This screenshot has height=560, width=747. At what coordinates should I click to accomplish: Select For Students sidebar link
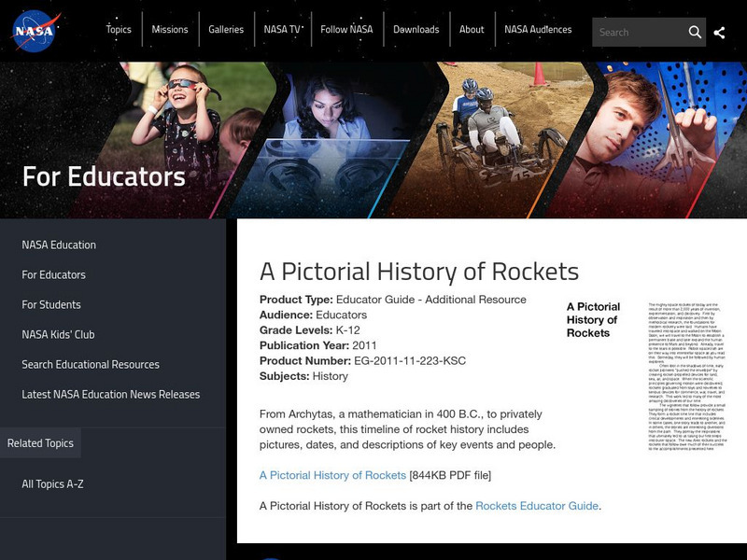51,304
